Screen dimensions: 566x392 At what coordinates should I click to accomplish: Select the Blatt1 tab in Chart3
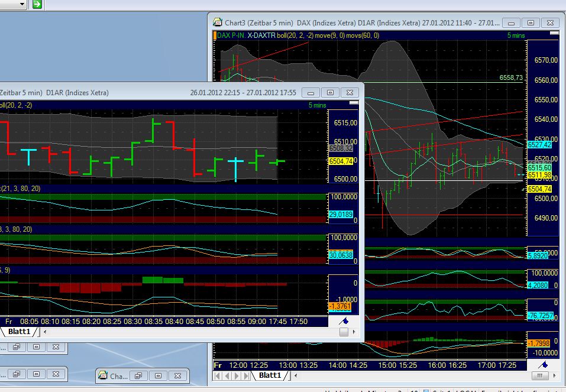tap(271, 375)
